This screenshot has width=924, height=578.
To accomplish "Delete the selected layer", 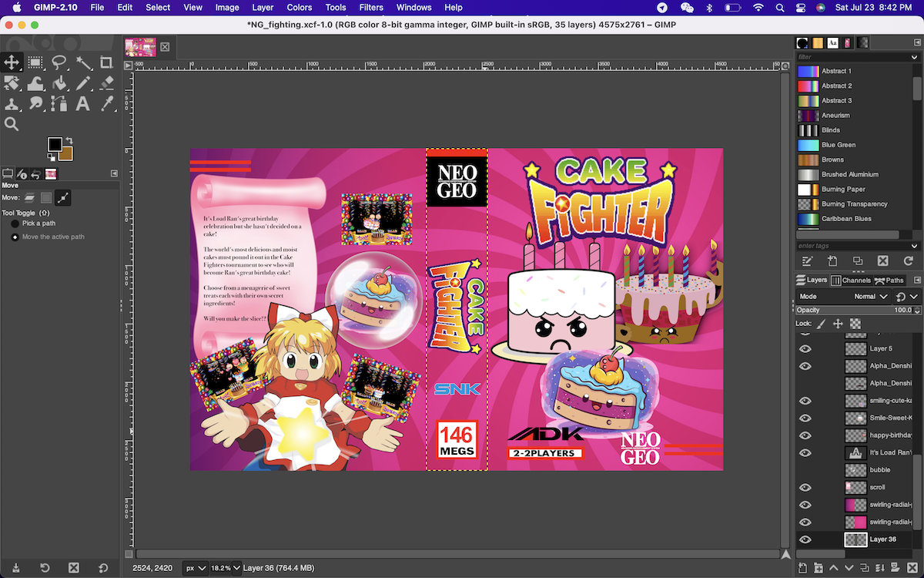I will (914, 569).
